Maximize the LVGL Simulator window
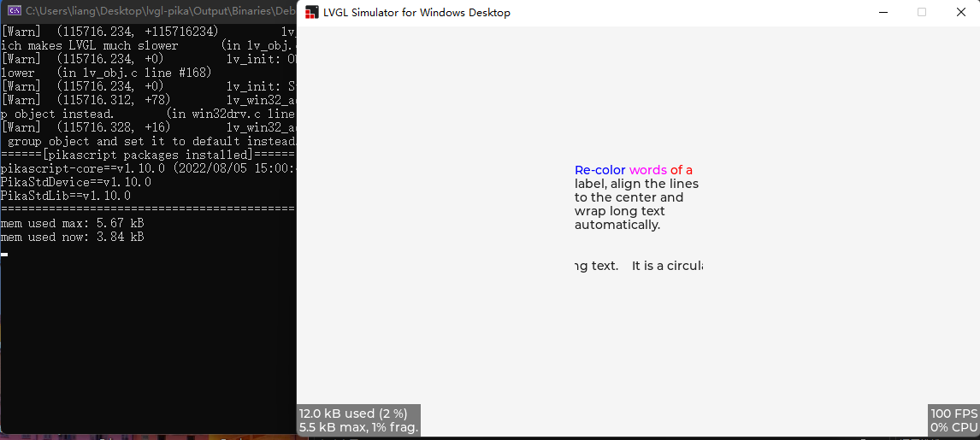Viewport: 980px width, 440px height. tap(922, 13)
